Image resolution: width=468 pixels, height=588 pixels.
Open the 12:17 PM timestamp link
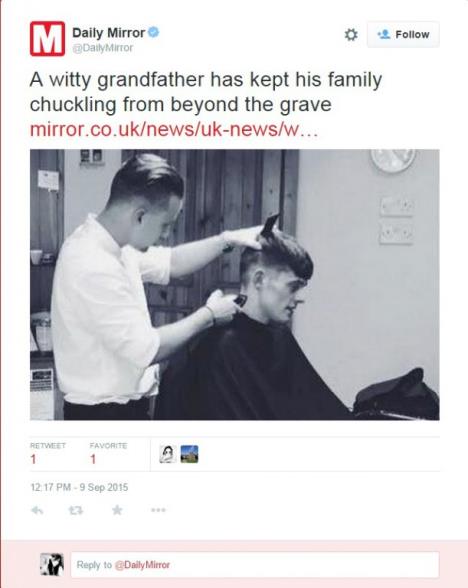click(x=79, y=487)
